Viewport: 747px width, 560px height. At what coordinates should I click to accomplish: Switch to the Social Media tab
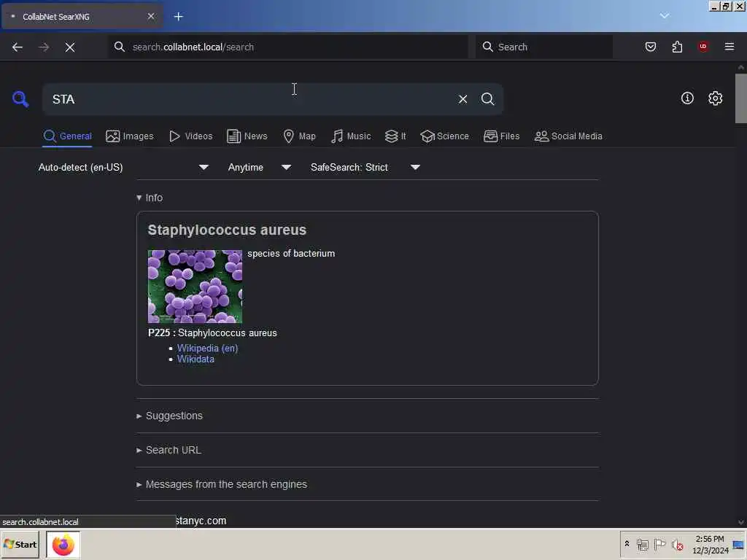[x=568, y=136]
